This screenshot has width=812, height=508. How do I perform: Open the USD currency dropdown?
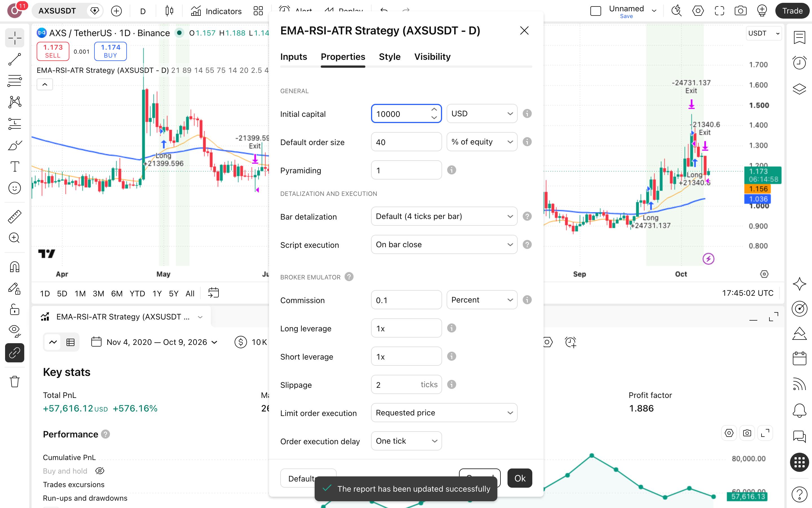click(482, 113)
